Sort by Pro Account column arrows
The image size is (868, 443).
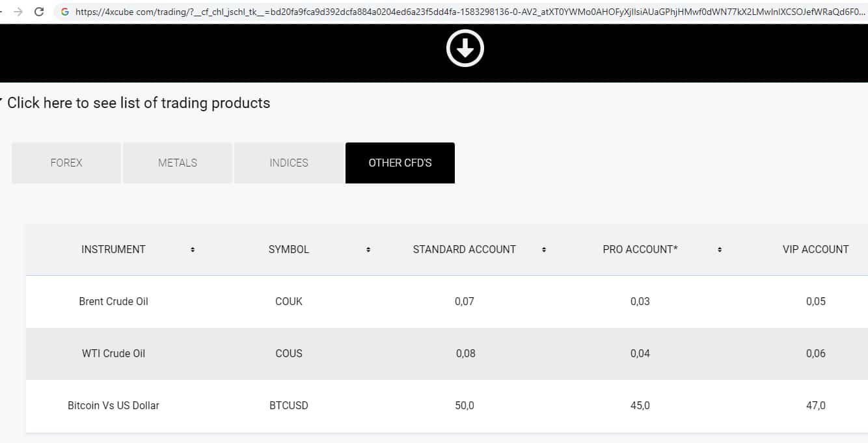[720, 250]
